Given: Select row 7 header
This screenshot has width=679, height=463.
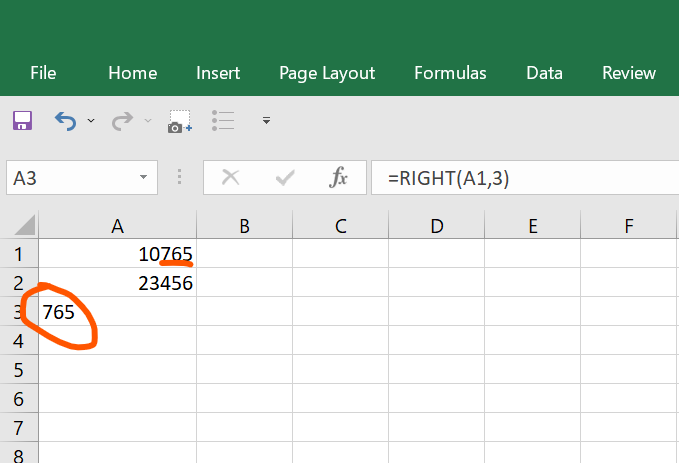Looking at the screenshot, I should point(19,428).
